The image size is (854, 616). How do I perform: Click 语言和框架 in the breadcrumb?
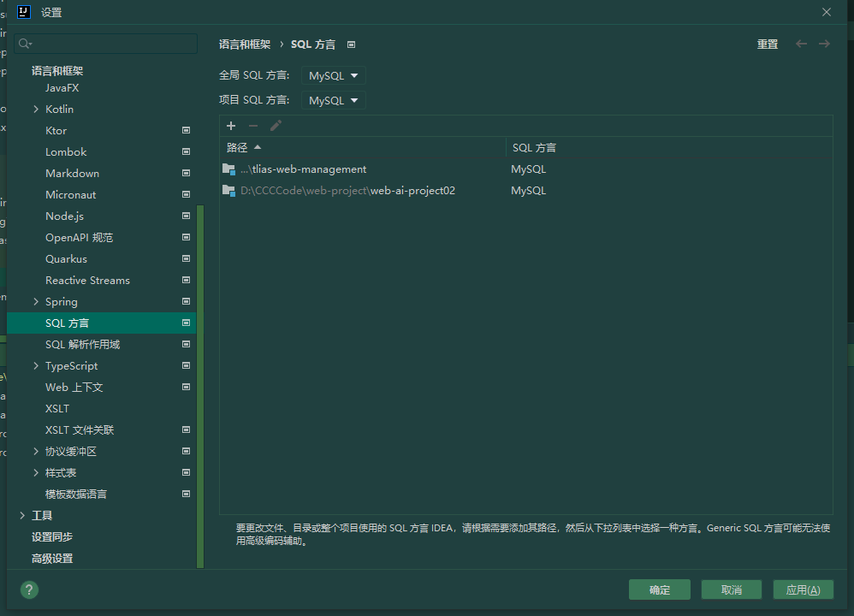pyautogui.click(x=245, y=44)
